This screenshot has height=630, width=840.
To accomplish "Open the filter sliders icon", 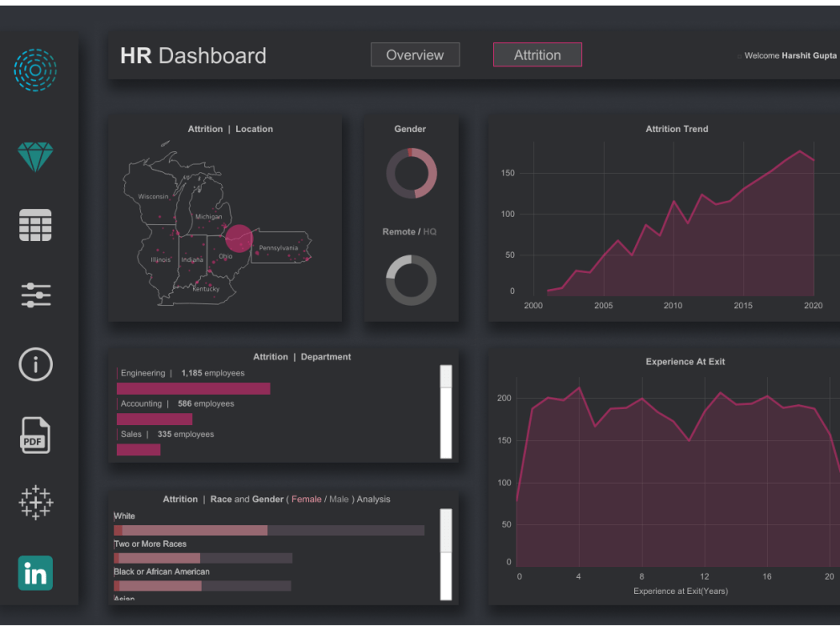I will pos(35,295).
